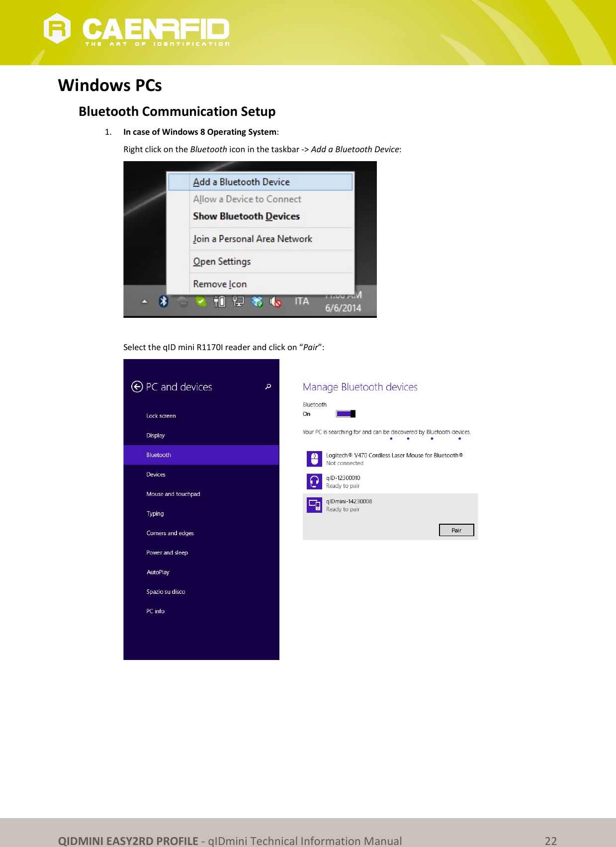Open AutoPlay settings
616x847 pixels.
(158, 572)
